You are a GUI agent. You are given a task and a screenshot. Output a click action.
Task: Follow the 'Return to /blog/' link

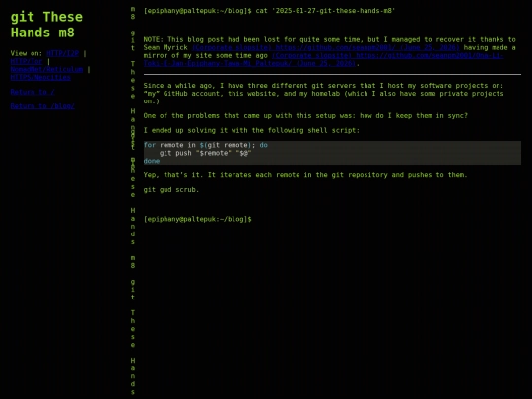[x=42, y=106]
